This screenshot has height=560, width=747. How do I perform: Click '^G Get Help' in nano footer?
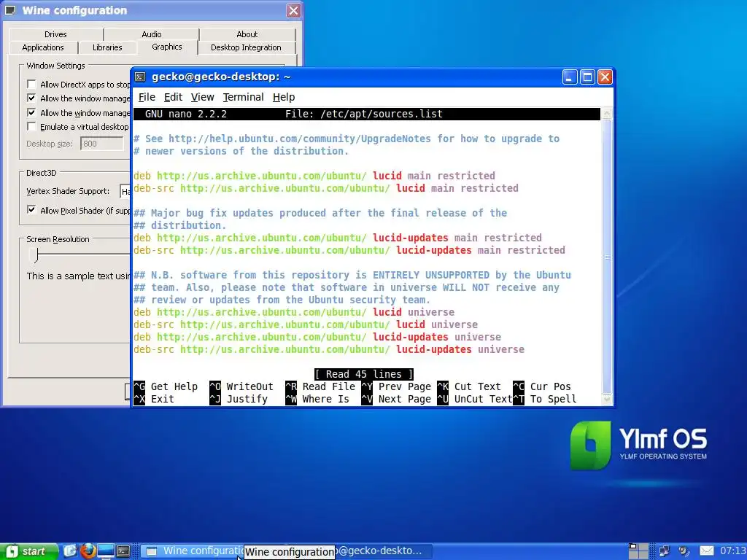click(x=166, y=386)
